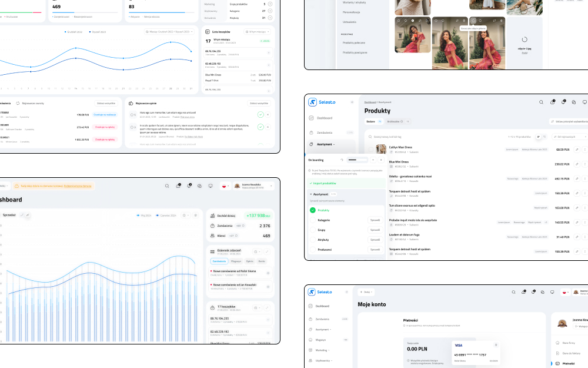Viewport: 588px width, 368px height.
Task: Click the search icon in the Moje konto header
Action: pos(513,292)
